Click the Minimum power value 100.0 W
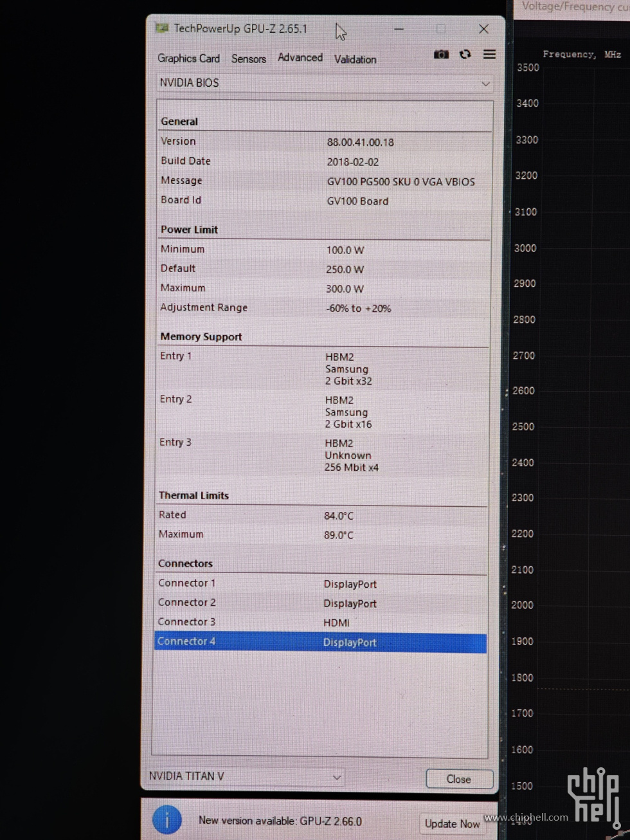The width and height of the screenshot is (630, 840). point(345,250)
